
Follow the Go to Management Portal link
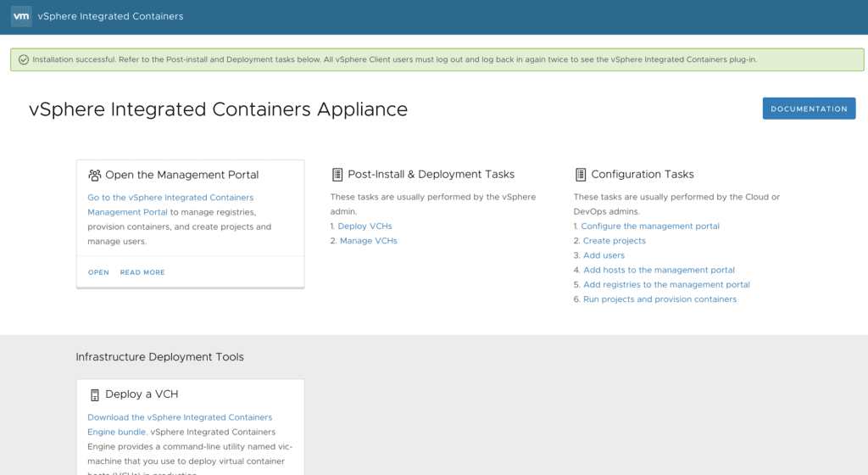pyautogui.click(x=170, y=204)
